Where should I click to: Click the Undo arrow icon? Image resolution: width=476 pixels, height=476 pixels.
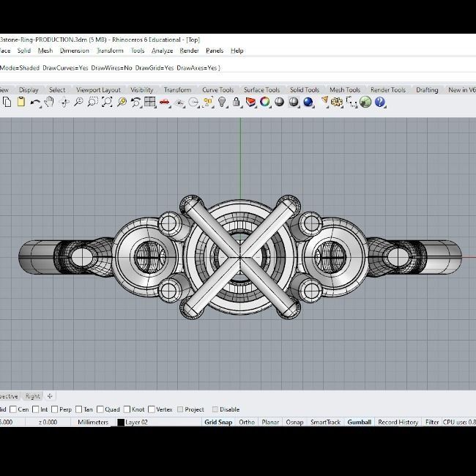click(x=35, y=103)
